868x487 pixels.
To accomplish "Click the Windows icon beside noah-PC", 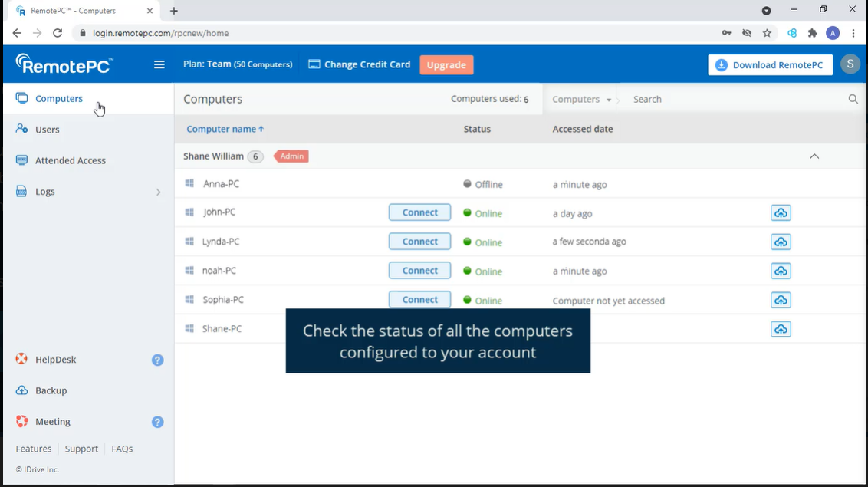I will 189,270.
